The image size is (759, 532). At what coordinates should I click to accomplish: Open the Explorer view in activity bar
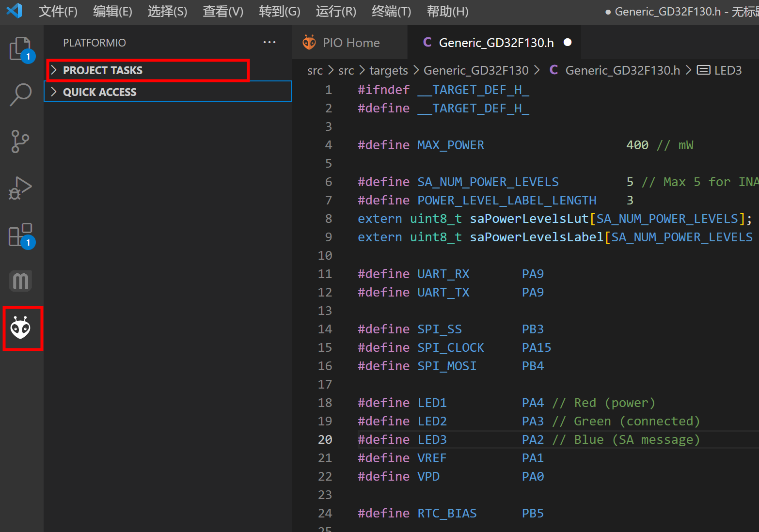point(20,48)
